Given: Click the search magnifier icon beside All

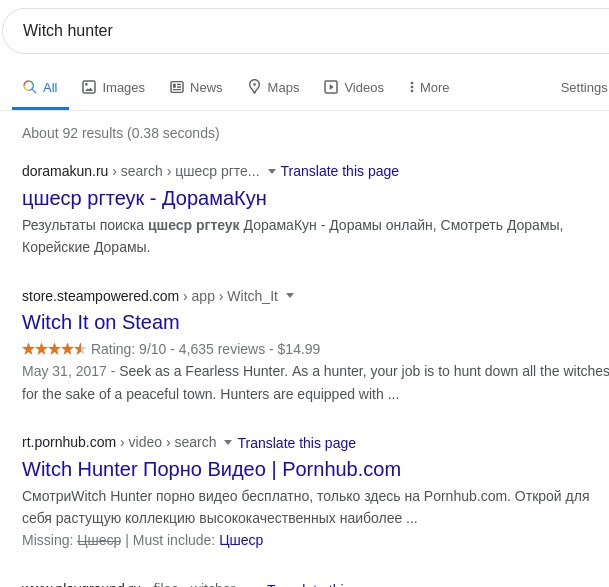Looking at the screenshot, I should (x=30, y=87).
